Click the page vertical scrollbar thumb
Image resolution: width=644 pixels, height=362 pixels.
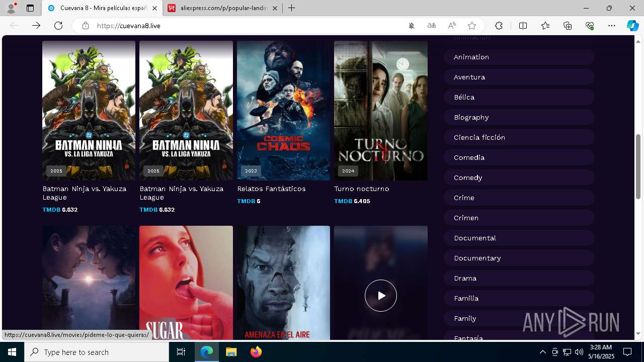(638, 166)
